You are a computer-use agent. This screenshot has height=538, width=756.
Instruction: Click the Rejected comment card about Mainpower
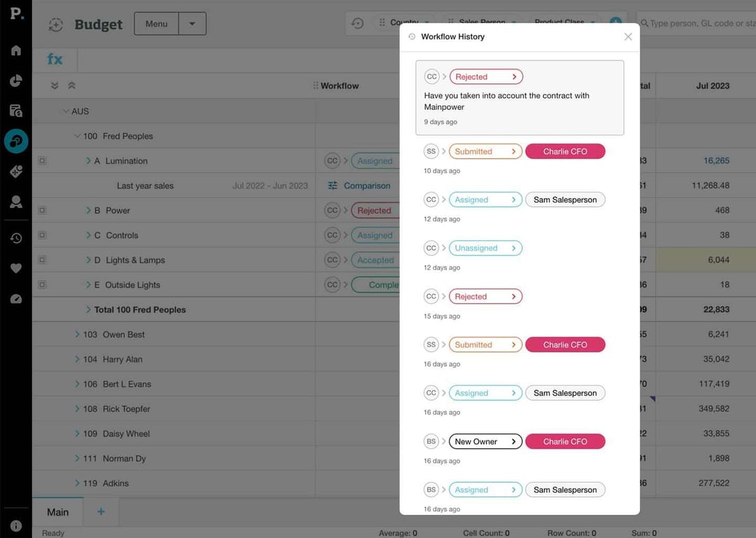click(x=519, y=97)
